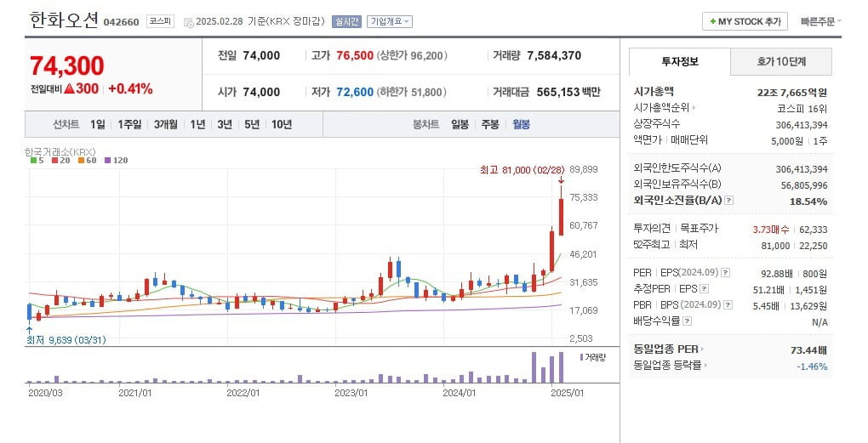Viewport: 868px width, 443px height.
Task: Click the 외국인소진율 help icon
Action: click(729, 200)
